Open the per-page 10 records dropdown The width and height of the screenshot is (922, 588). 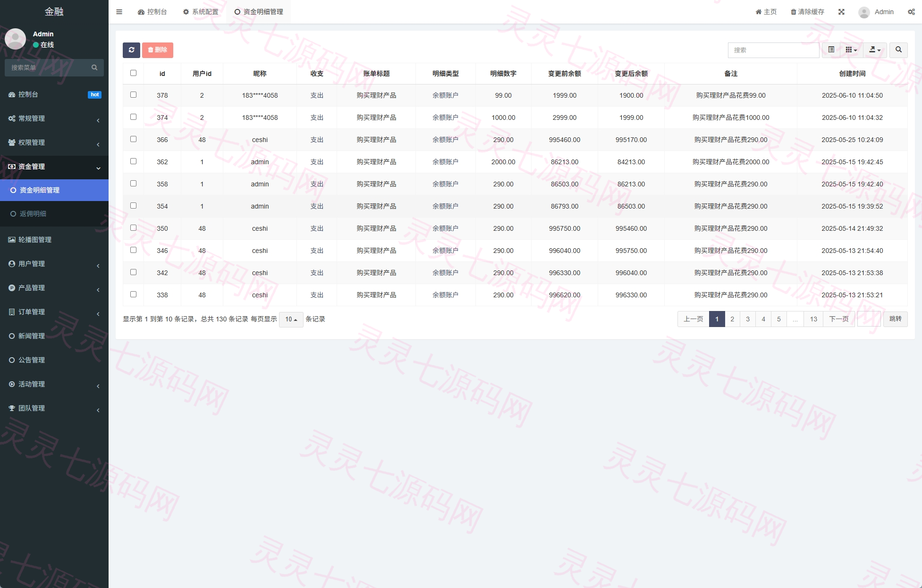(291, 319)
